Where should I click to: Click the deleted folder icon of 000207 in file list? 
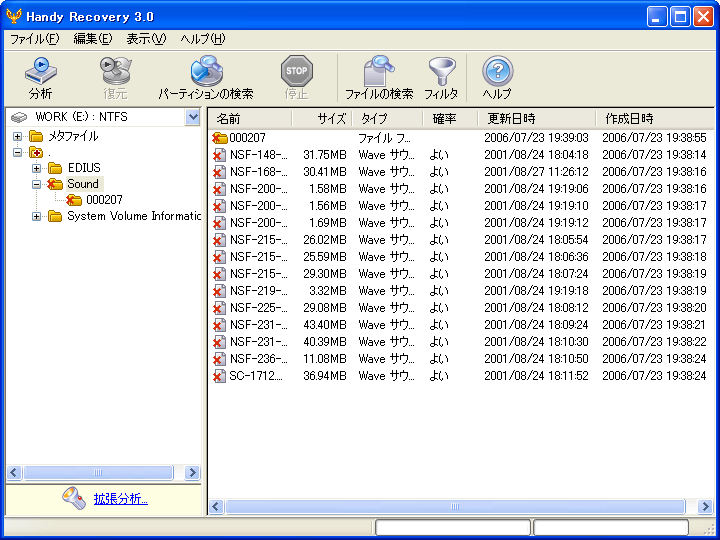220,138
